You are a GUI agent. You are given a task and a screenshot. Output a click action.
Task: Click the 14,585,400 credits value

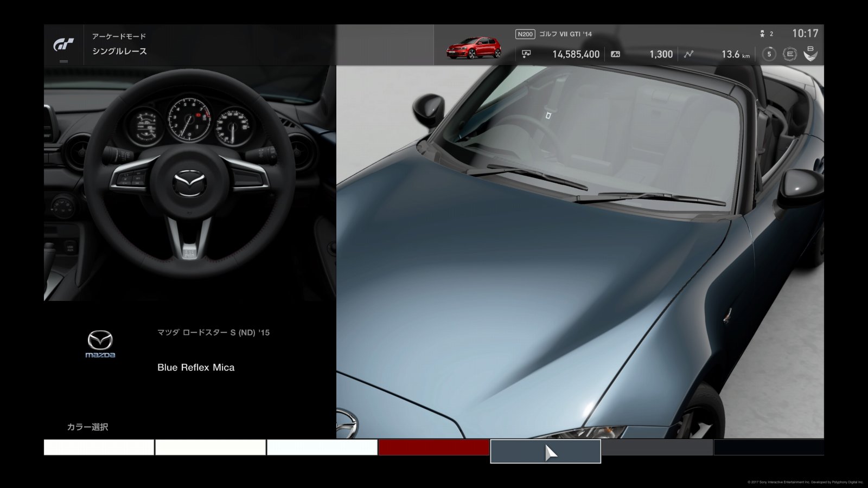576,54
